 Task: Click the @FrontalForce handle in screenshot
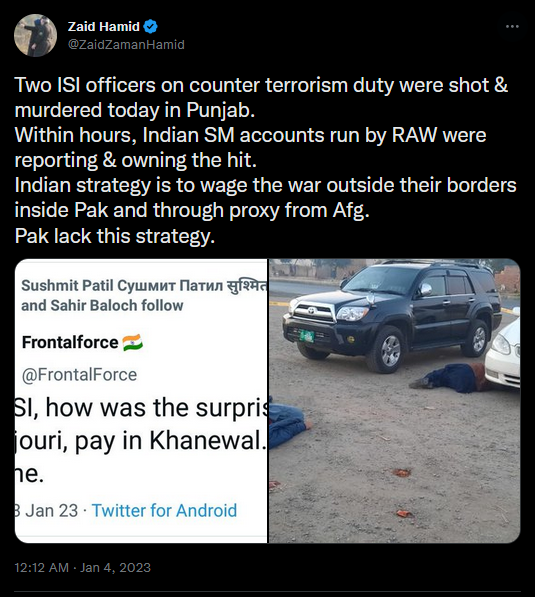click(79, 375)
